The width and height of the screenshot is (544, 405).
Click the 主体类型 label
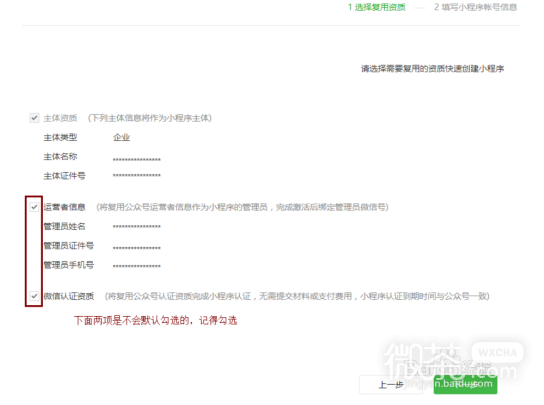pyautogui.click(x=60, y=137)
